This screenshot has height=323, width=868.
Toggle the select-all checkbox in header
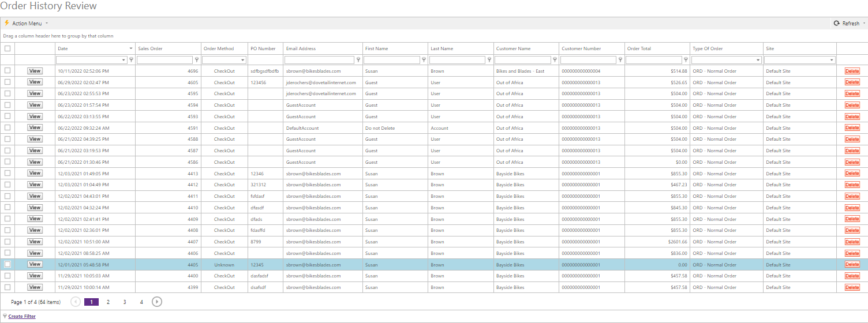tap(8, 49)
